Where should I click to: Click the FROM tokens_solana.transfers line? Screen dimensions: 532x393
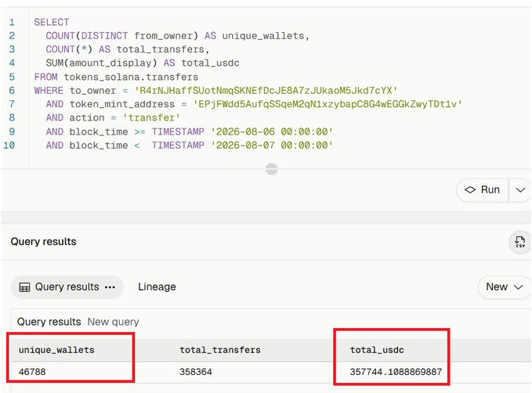pyautogui.click(x=116, y=77)
